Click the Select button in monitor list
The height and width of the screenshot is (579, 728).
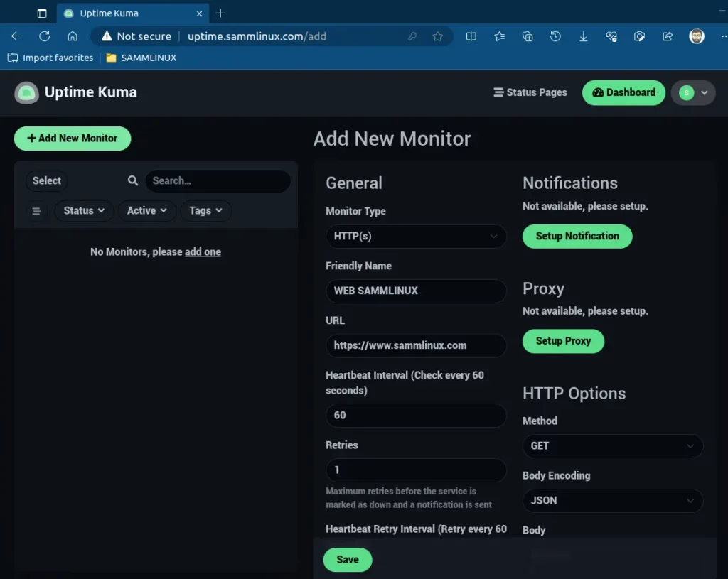pos(46,180)
